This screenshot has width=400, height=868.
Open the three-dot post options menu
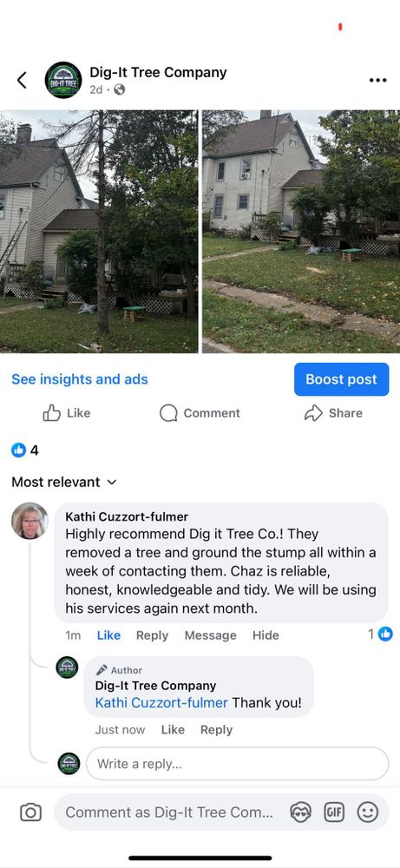click(x=377, y=80)
